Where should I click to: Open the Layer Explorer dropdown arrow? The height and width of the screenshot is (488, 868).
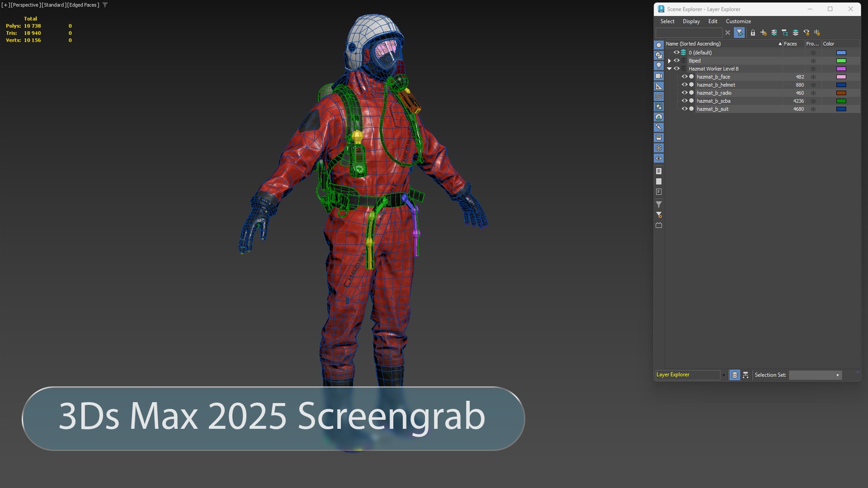pos(724,375)
